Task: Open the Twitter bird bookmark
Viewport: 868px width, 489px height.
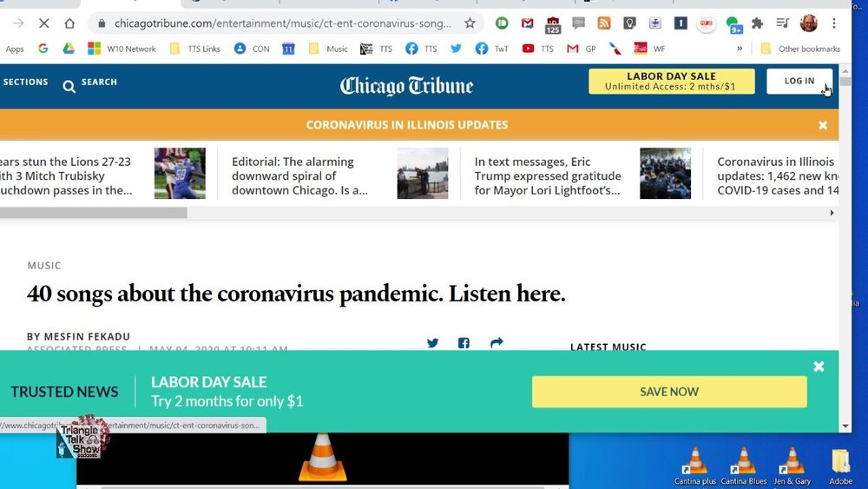Action: [x=457, y=49]
